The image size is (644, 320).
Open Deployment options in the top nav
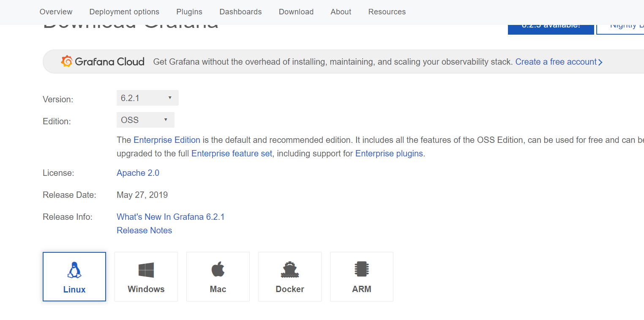point(124,12)
